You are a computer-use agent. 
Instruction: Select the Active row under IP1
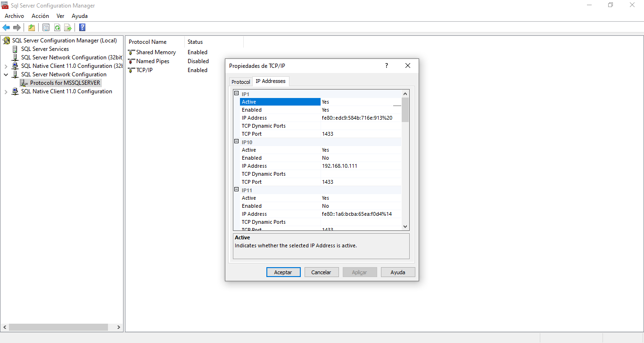(321, 102)
